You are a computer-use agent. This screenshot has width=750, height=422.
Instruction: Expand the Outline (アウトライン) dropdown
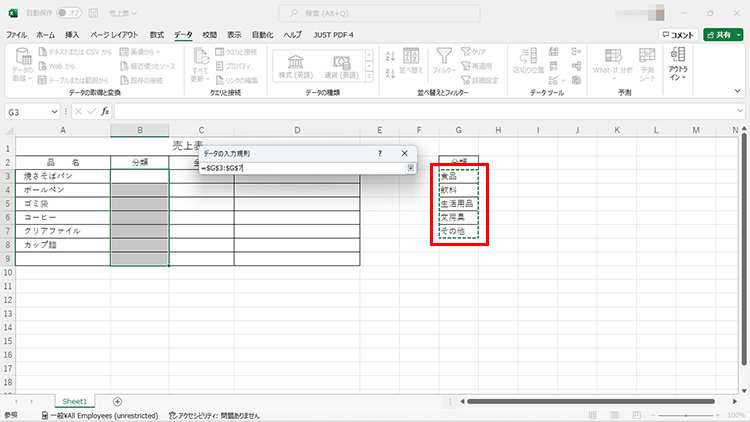coord(679,62)
